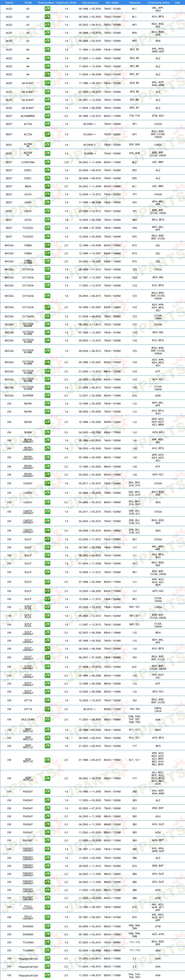Click the Marka column header
185x980 pixels.
(x=9, y=2)
